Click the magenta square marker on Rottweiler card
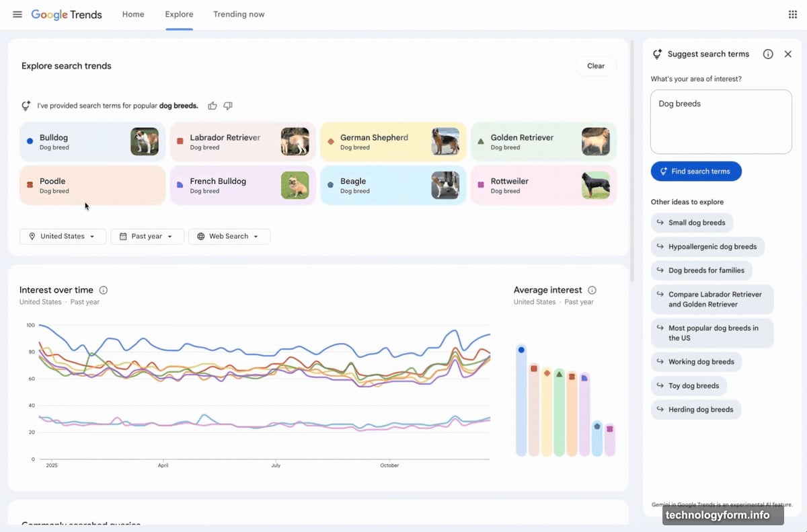Viewport: 807px width, 532px height. [x=481, y=185]
